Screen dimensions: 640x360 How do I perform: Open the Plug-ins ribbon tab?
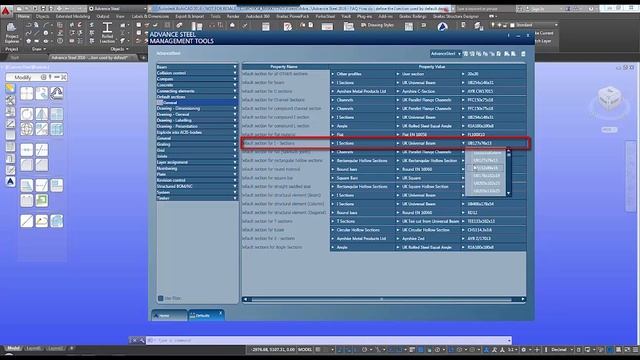[364, 16]
